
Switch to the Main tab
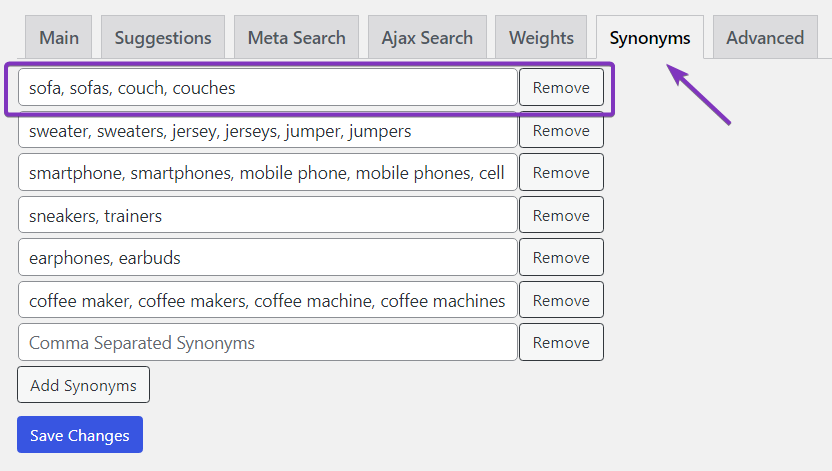point(59,38)
